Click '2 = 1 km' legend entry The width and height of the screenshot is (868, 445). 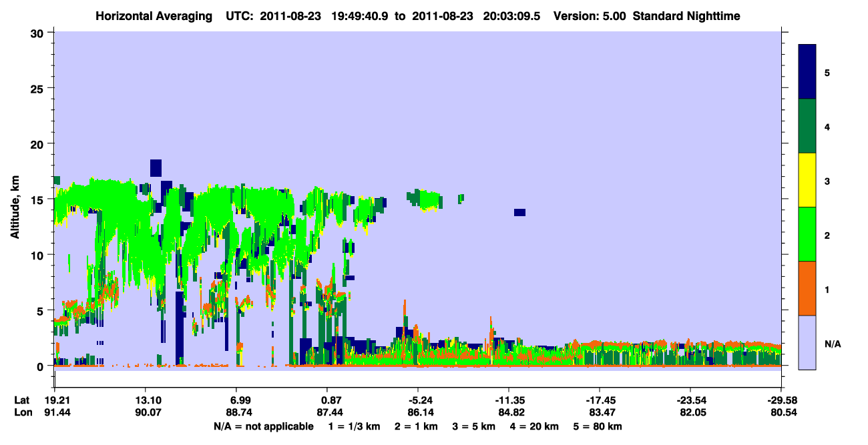click(418, 426)
